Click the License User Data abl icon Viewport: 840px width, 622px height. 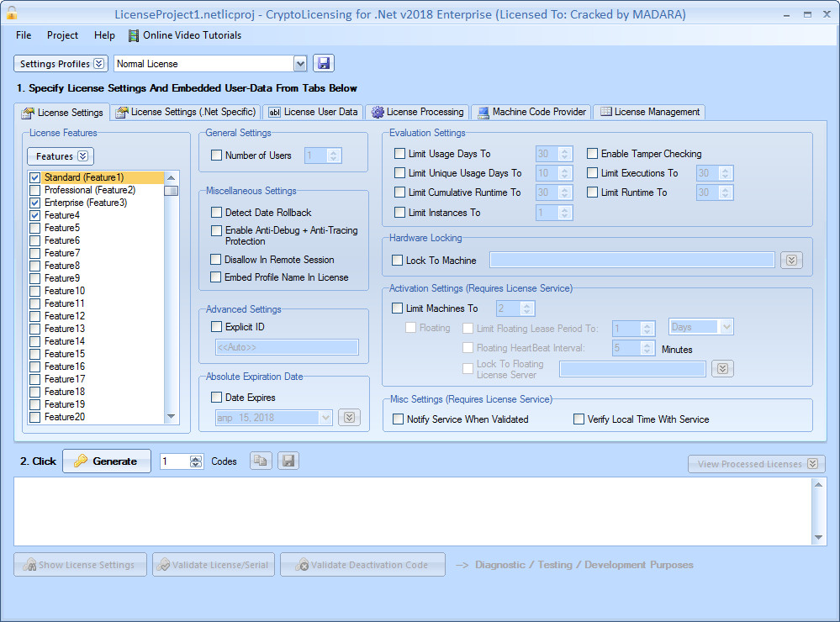click(x=274, y=112)
